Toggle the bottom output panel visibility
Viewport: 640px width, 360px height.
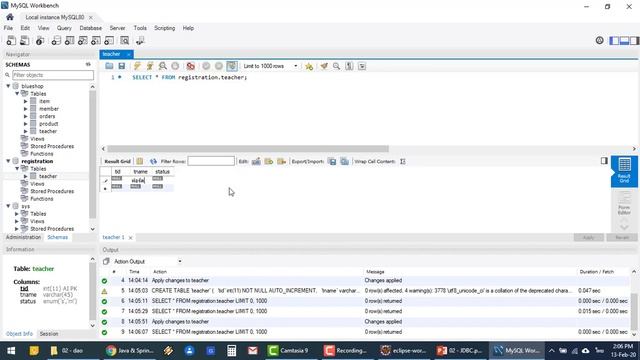624,40
